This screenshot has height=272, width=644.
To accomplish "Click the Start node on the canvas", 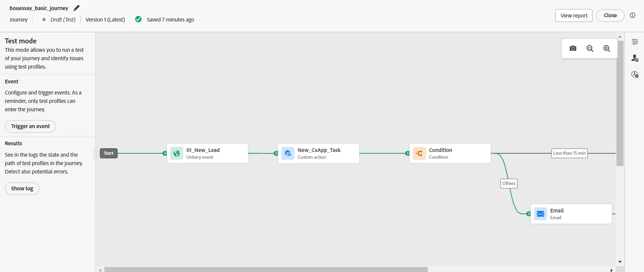I will [x=108, y=153].
